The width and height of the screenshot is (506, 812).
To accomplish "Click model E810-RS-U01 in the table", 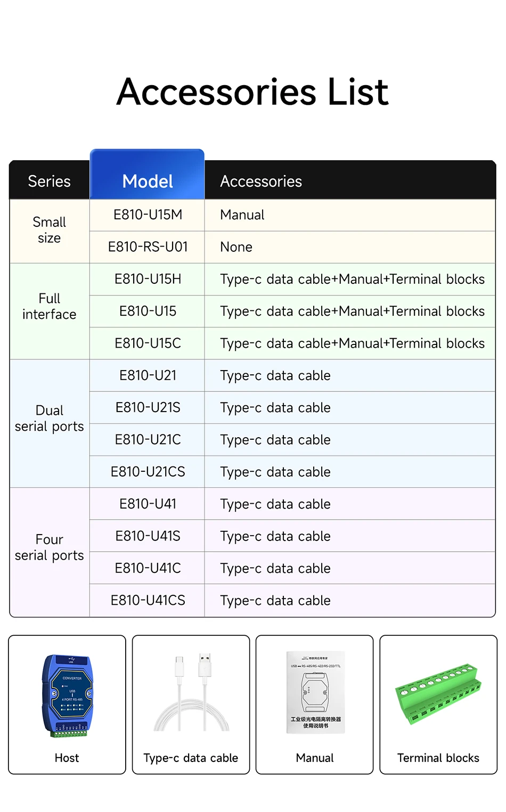I will [x=148, y=247].
